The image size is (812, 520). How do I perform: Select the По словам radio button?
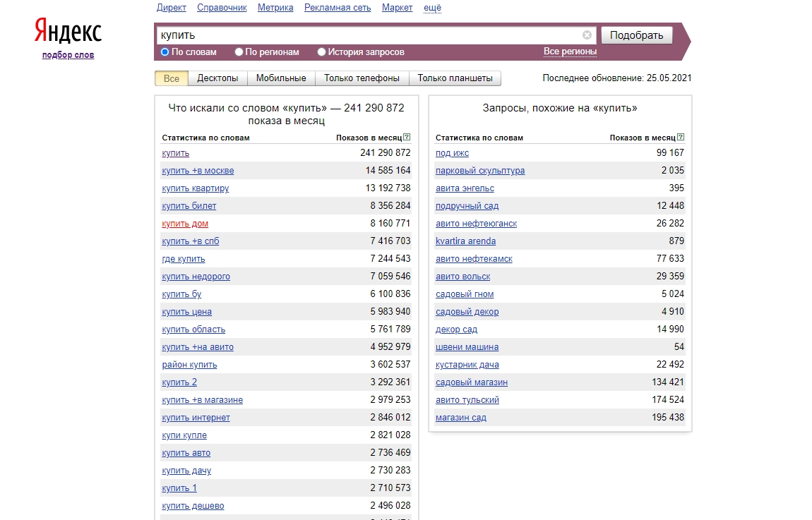coord(165,52)
